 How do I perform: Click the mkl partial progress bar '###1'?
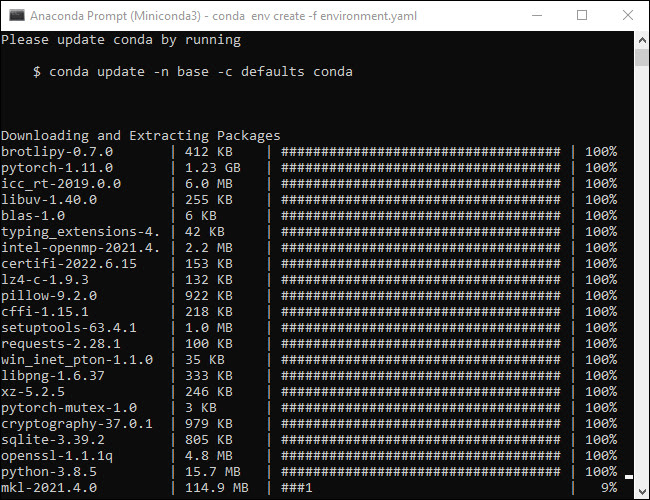[x=297, y=488]
